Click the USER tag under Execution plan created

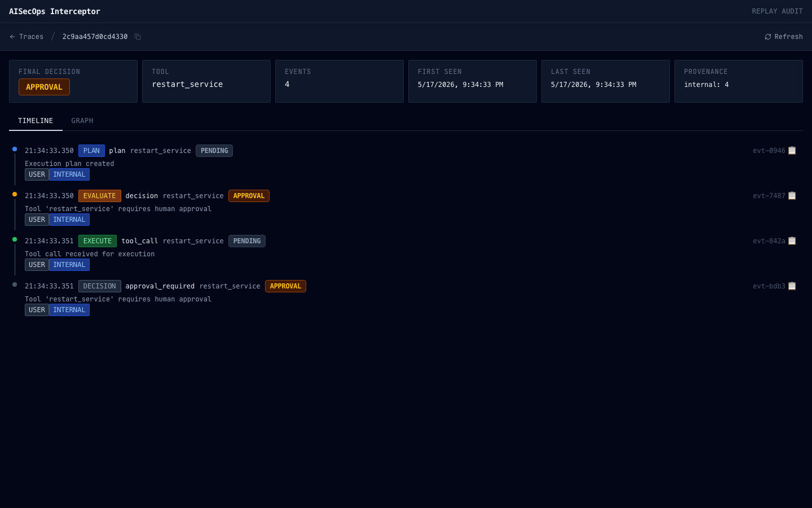pos(37,174)
